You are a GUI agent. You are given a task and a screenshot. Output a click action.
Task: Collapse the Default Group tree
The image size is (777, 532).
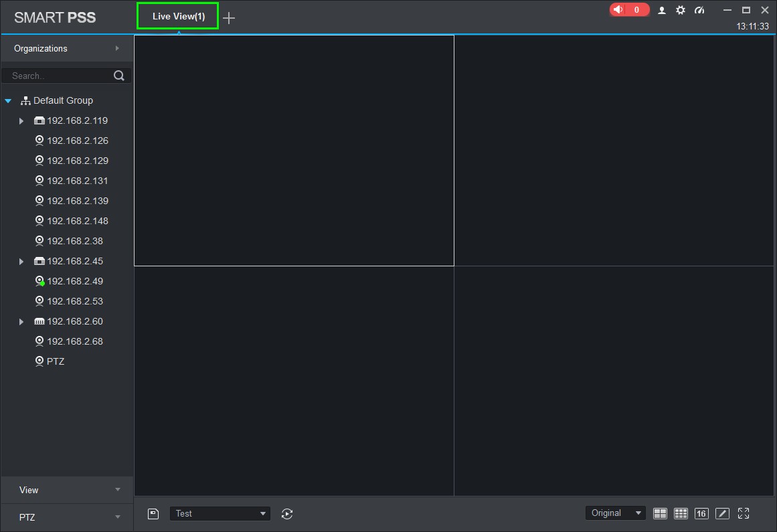[x=8, y=100]
